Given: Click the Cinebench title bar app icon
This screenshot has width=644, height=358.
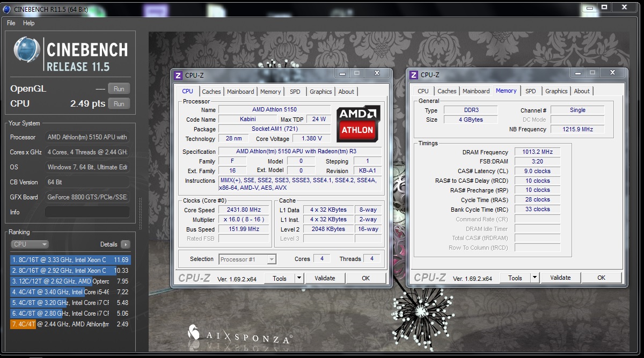Looking at the screenshot, I should [x=6, y=9].
